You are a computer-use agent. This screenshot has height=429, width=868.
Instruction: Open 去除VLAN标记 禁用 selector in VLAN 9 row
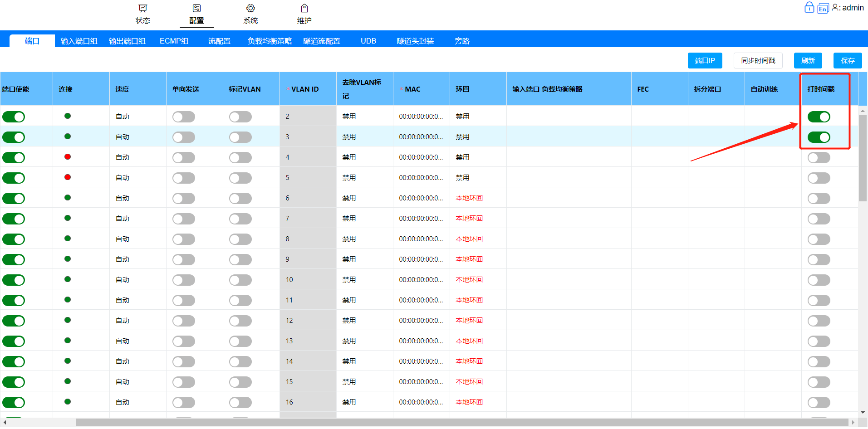point(349,259)
